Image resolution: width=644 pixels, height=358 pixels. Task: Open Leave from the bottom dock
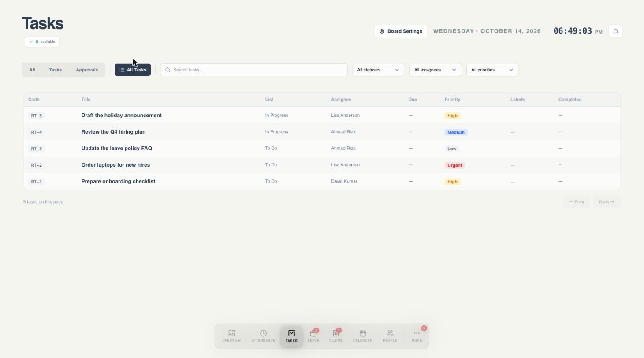313,336
